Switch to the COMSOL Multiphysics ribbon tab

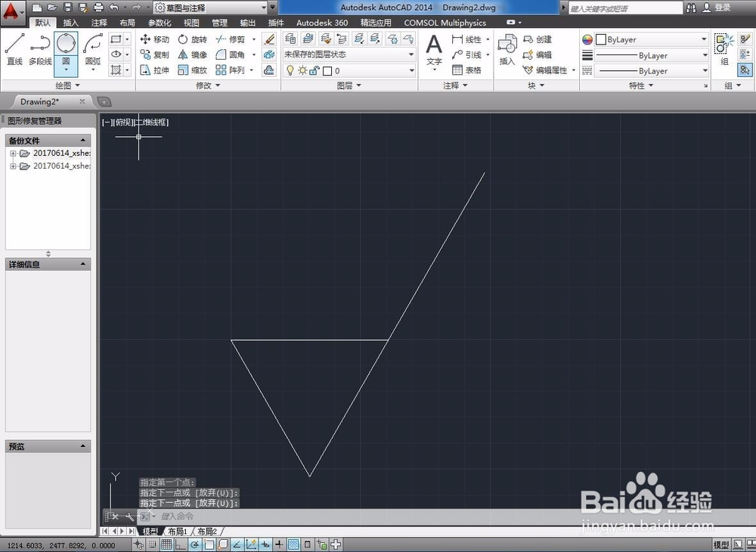[445, 23]
